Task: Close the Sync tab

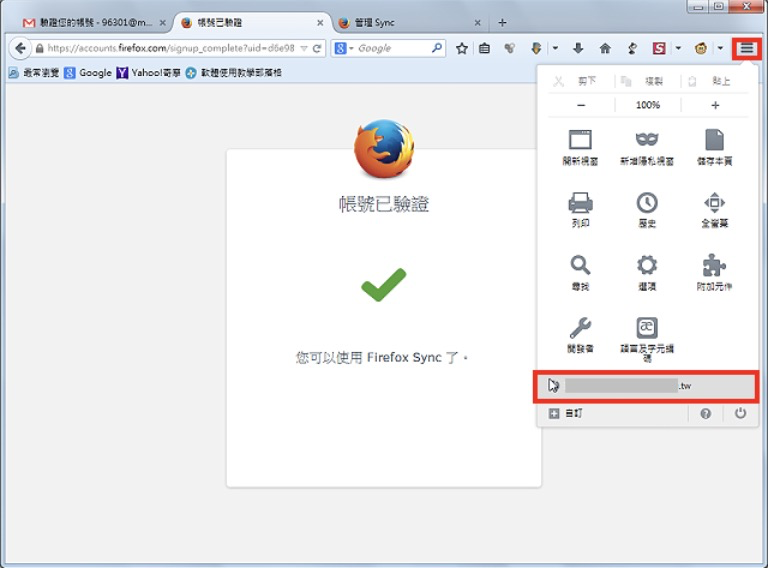Action: [477, 23]
